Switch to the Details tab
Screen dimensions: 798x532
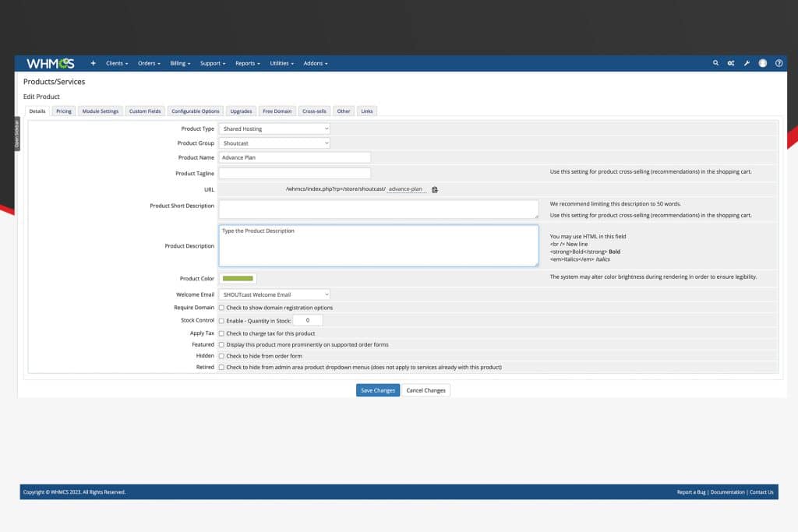click(37, 111)
